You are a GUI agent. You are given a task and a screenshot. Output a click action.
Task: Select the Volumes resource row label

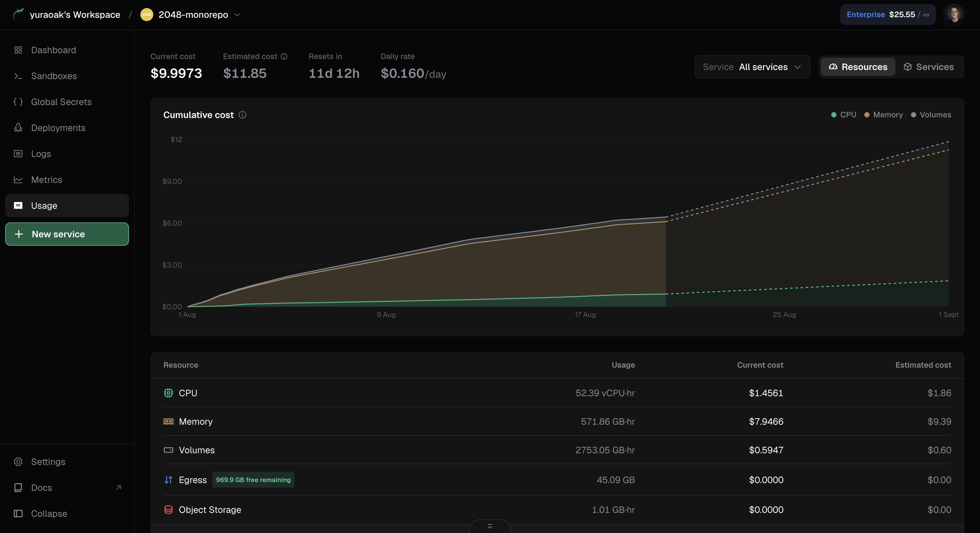click(x=197, y=450)
